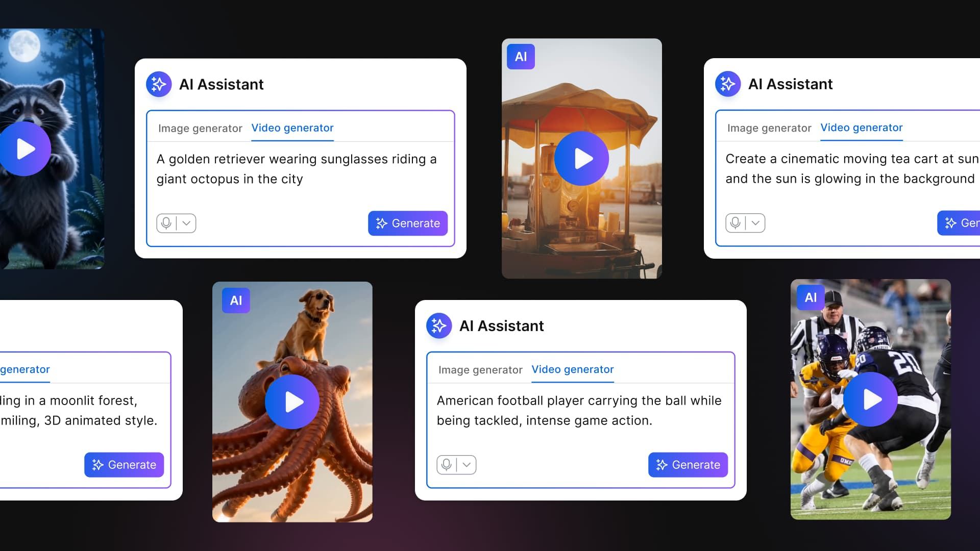Play the dog on octopus video

coord(292,402)
